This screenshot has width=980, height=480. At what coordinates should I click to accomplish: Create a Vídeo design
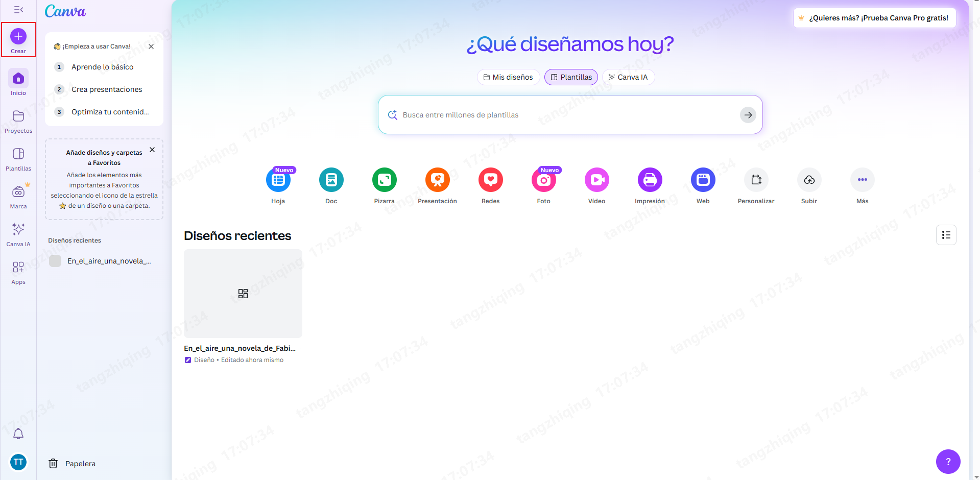click(597, 180)
